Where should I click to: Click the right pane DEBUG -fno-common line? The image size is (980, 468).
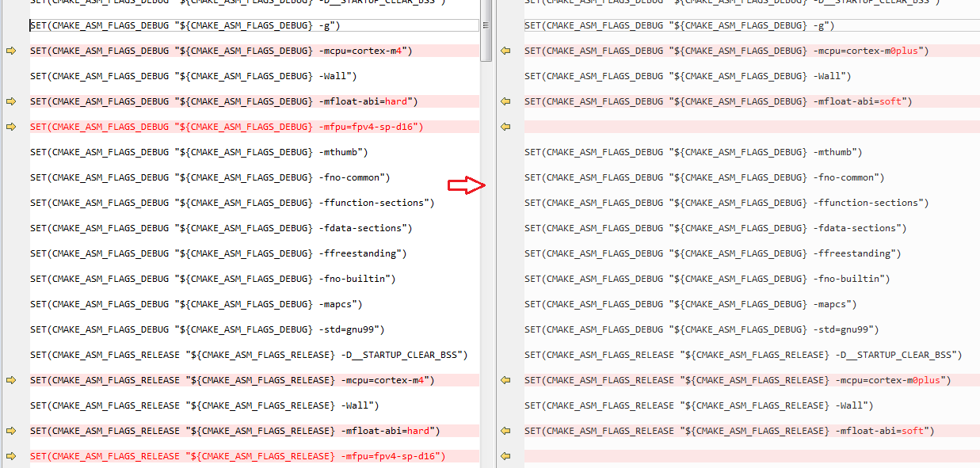pos(704,177)
